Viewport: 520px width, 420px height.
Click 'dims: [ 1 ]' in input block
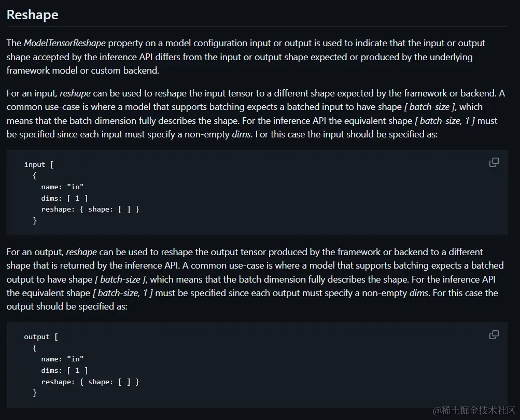tap(64, 199)
